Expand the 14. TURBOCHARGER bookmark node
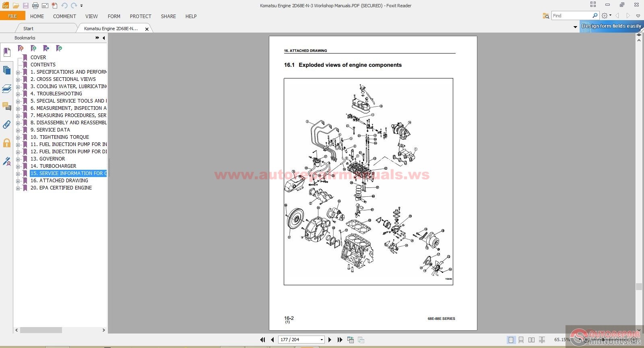This screenshot has width=644, height=348. point(18,167)
